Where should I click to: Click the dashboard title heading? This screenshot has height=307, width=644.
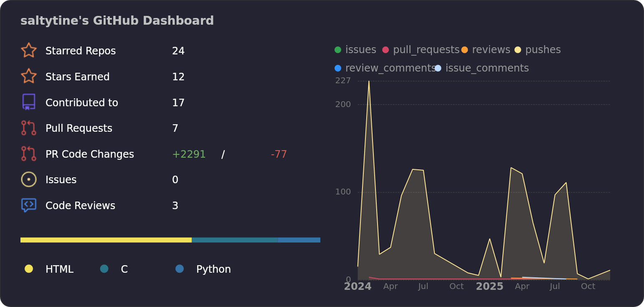(x=117, y=20)
